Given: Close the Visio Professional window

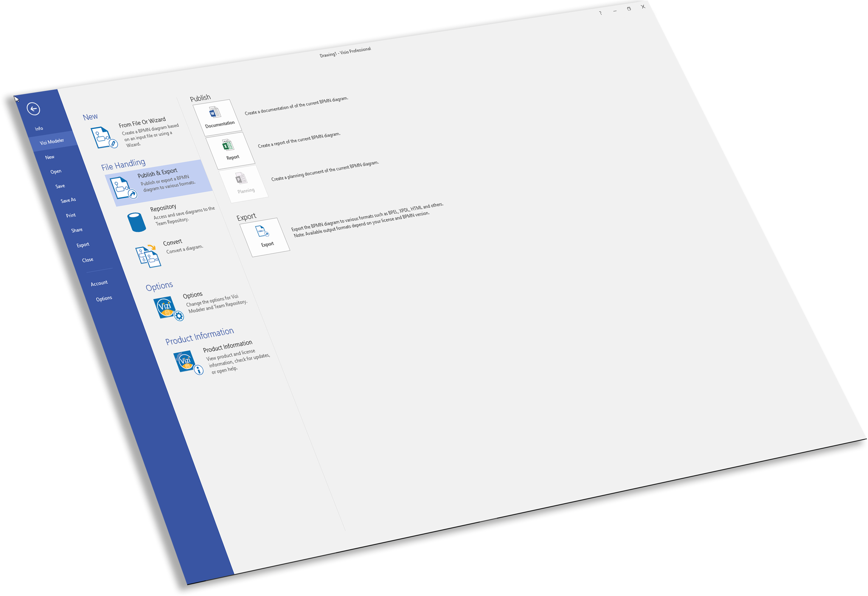Looking at the screenshot, I should (643, 6).
